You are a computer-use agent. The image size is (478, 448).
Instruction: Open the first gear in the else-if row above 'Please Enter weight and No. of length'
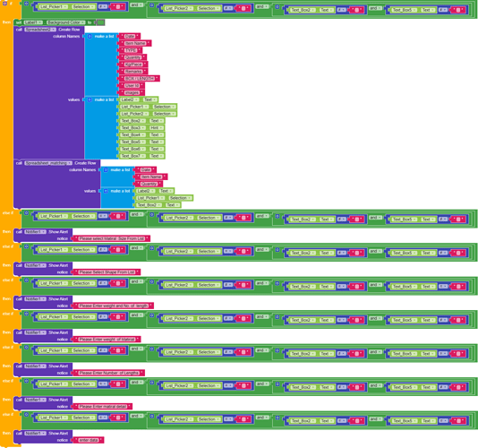click(27, 280)
